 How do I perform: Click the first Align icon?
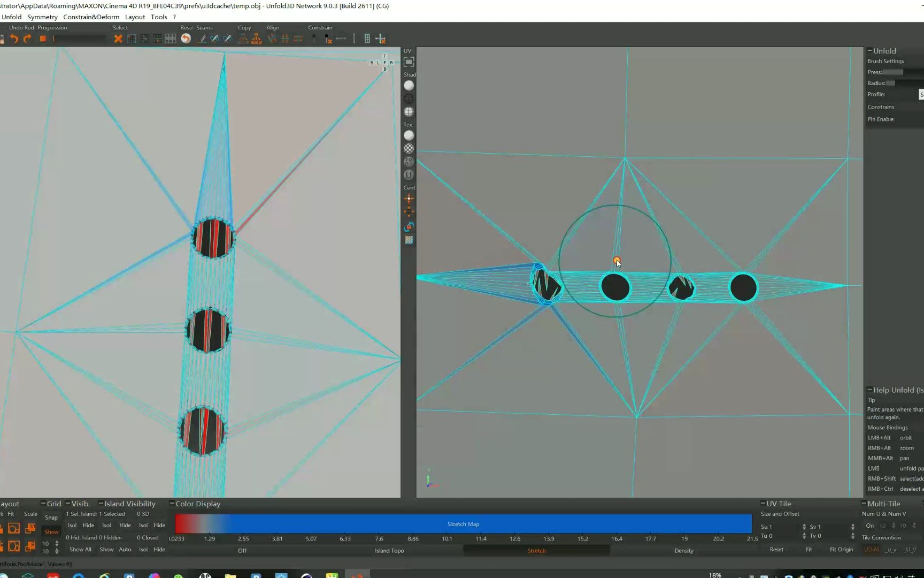pyautogui.click(x=272, y=39)
